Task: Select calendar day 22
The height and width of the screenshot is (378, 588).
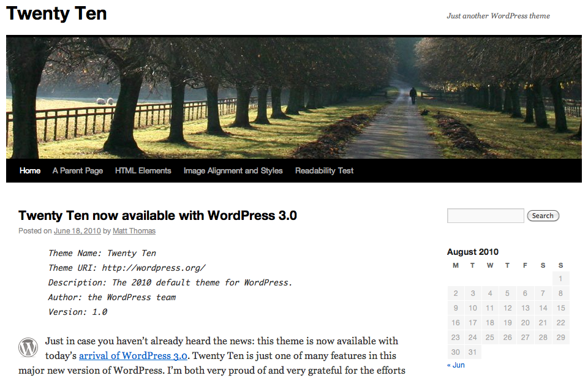Action: [x=560, y=322]
